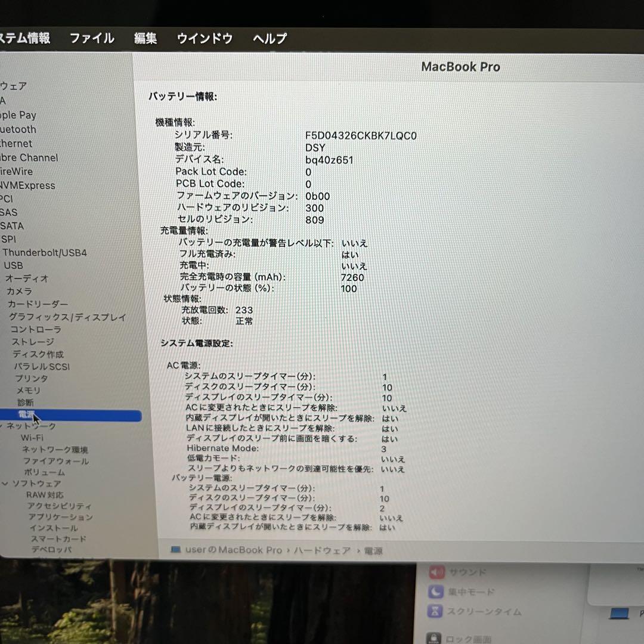
Task: Select USB in the sidebar
Action: [13, 265]
